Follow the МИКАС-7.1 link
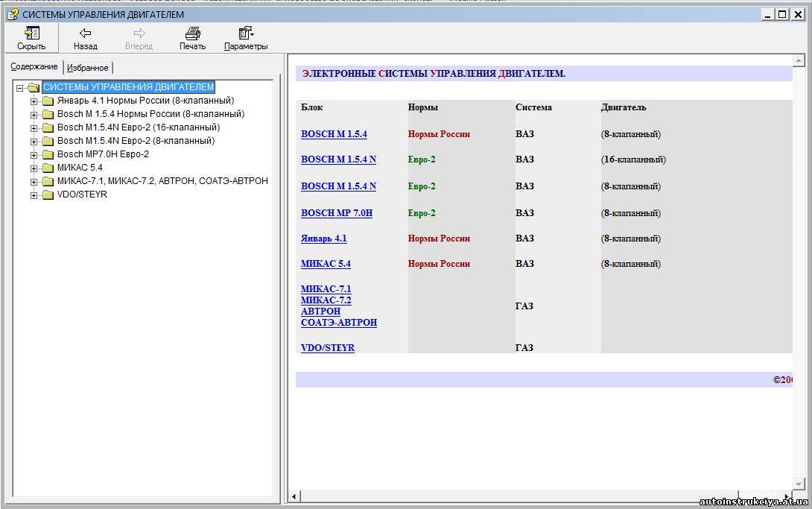This screenshot has width=812, height=509. point(326,289)
